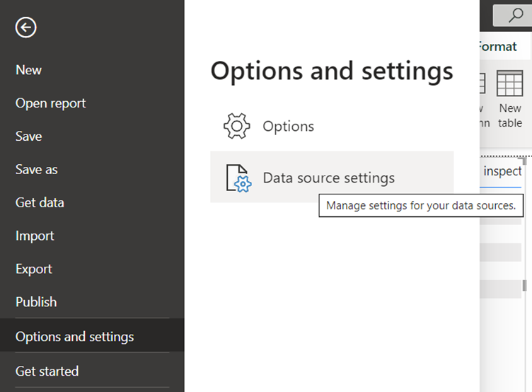Image resolution: width=532 pixels, height=392 pixels.
Task: Click the Data source settings text label
Action: (x=328, y=178)
